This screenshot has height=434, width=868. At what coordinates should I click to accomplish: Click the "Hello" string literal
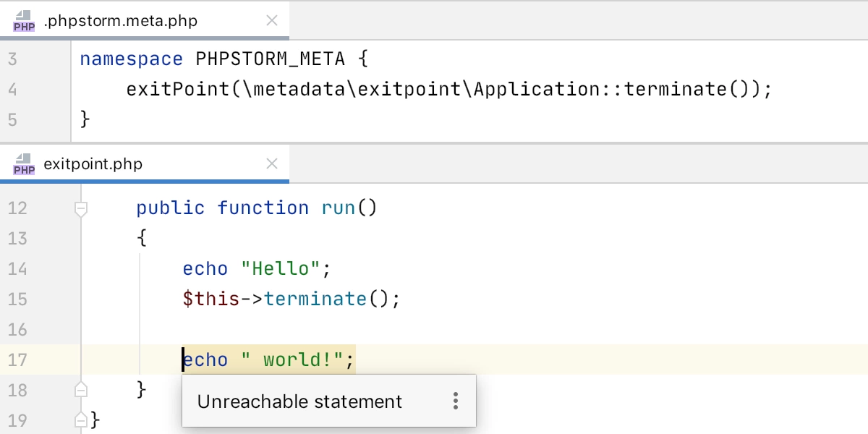click(281, 269)
